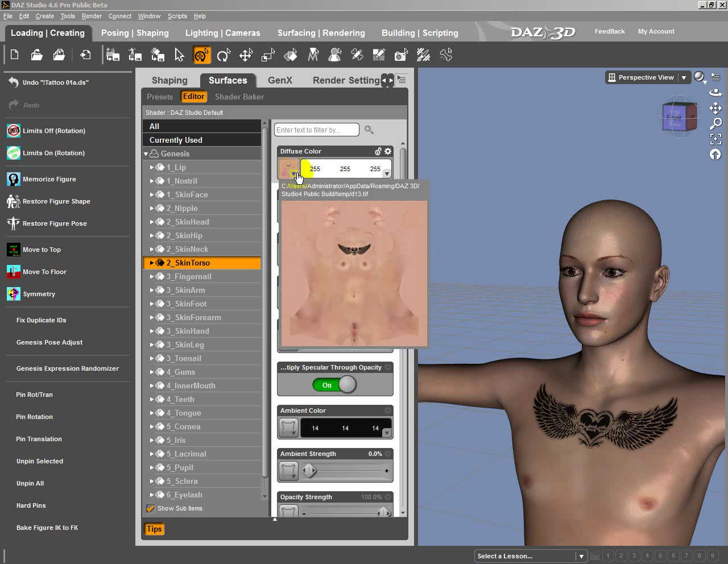Viewport: 728px width, 564px height.
Task: Click the Bake Figure IK to FK button
Action: 47,528
